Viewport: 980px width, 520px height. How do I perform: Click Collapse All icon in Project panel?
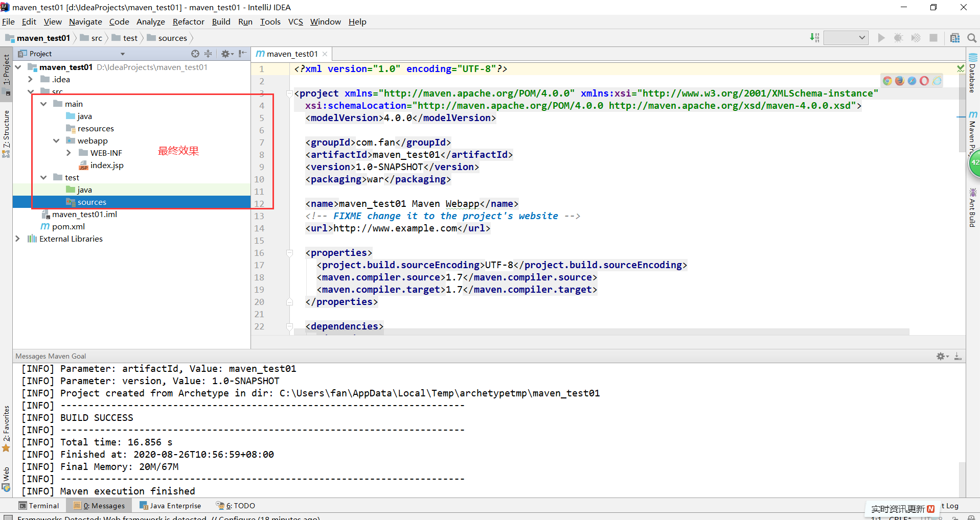(208, 54)
